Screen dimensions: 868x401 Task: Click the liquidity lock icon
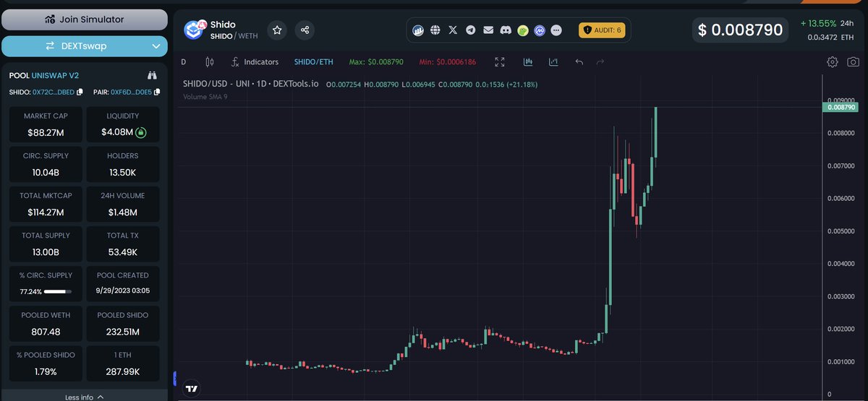(x=141, y=132)
